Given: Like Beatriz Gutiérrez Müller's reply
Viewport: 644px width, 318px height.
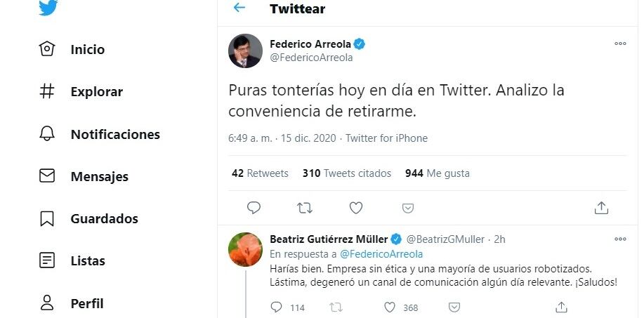Looking at the screenshot, I should click(x=390, y=307).
